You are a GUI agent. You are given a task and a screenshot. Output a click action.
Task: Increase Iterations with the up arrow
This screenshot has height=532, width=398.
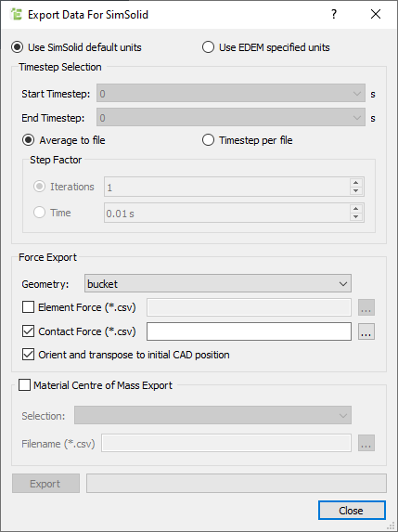[x=355, y=183]
